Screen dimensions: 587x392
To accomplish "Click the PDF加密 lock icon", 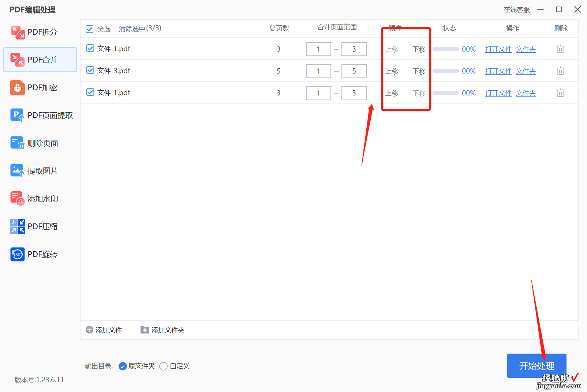I will (18, 88).
